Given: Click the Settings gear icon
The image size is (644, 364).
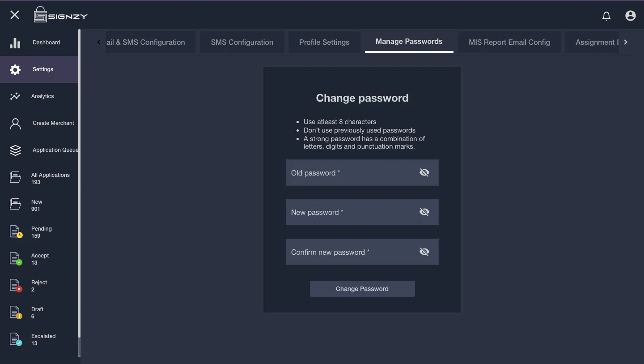Looking at the screenshot, I should (x=15, y=69).
